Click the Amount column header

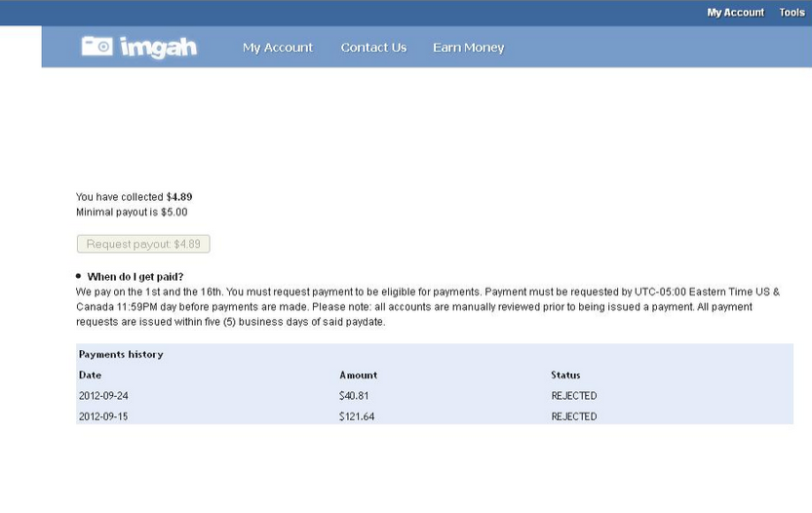(359, 375)
